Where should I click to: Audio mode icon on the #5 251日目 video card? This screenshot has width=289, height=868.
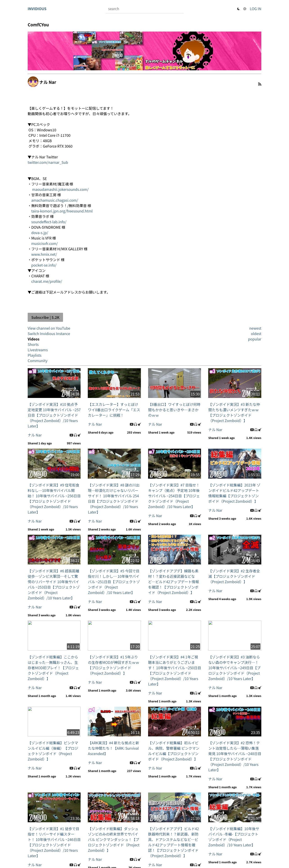pyautogui.click(x=135, y=601)
